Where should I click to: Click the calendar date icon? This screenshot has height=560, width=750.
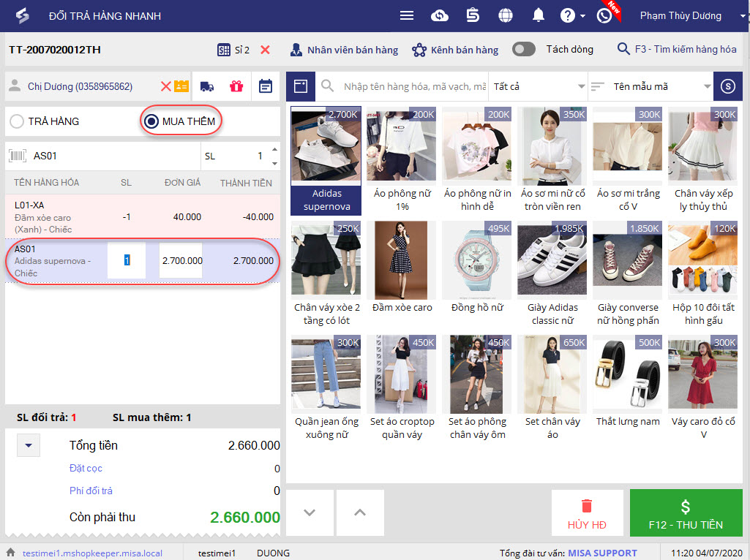(266, 86)
